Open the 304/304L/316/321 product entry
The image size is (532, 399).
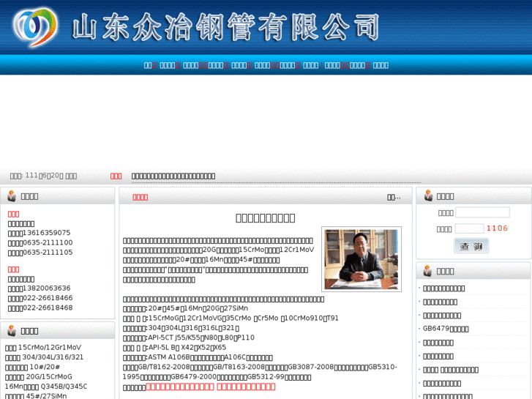[x=44, y=357]
